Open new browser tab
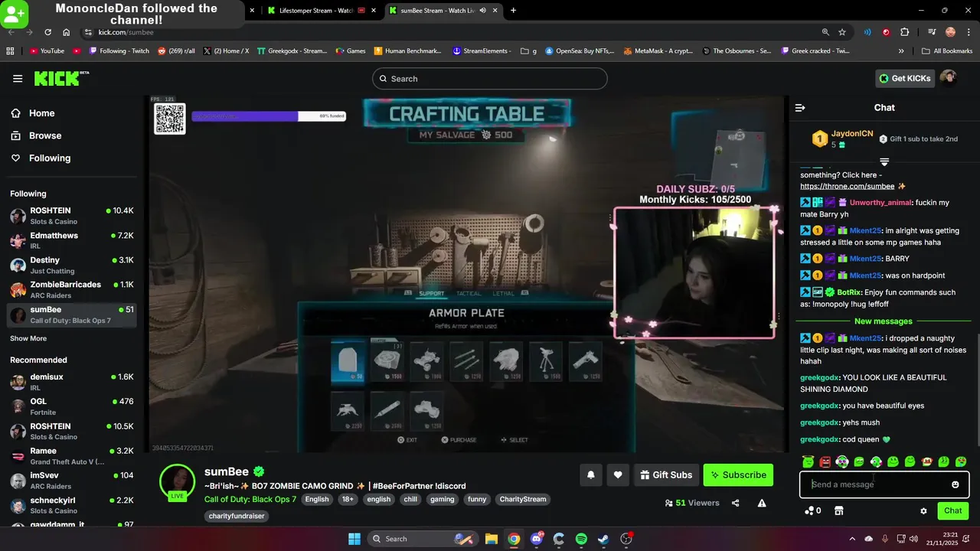This screenshot has width=980, height=551. [513, 11]
